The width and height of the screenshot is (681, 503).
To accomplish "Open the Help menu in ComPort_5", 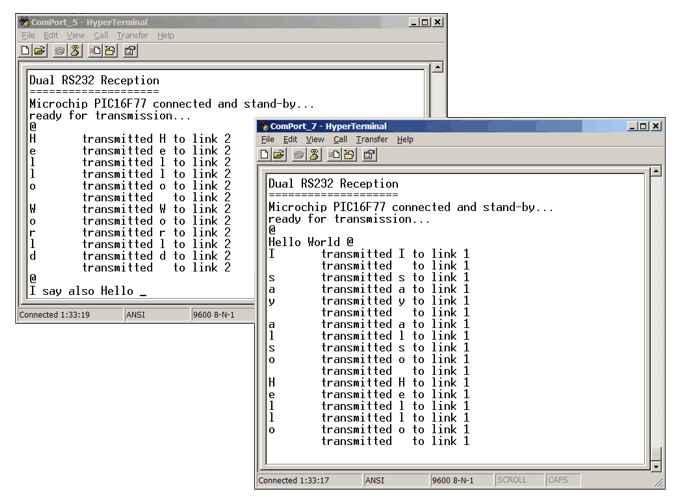I will pos(165,35).
